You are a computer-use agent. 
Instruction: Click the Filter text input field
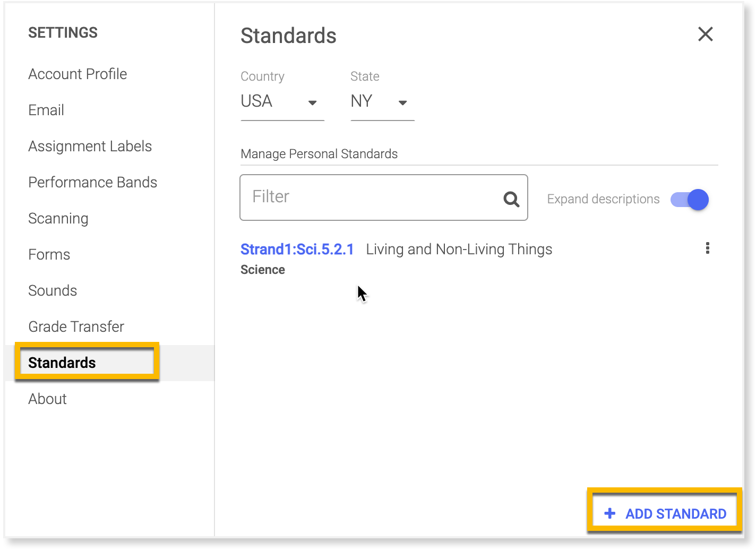[372, 197]
